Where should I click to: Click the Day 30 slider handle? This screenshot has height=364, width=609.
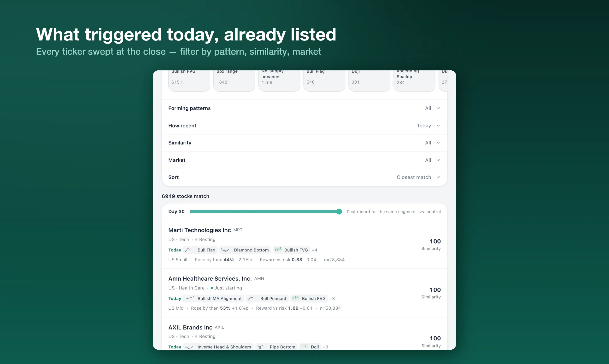339,211
